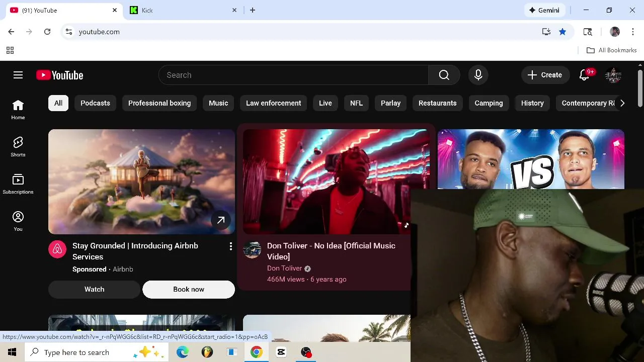Select the Restaurants chip

[x=438, y=103]
